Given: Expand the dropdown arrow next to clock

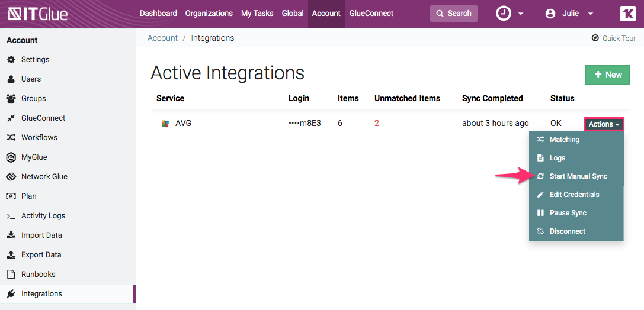Looking at the screenshot, I should click(521, 14).
